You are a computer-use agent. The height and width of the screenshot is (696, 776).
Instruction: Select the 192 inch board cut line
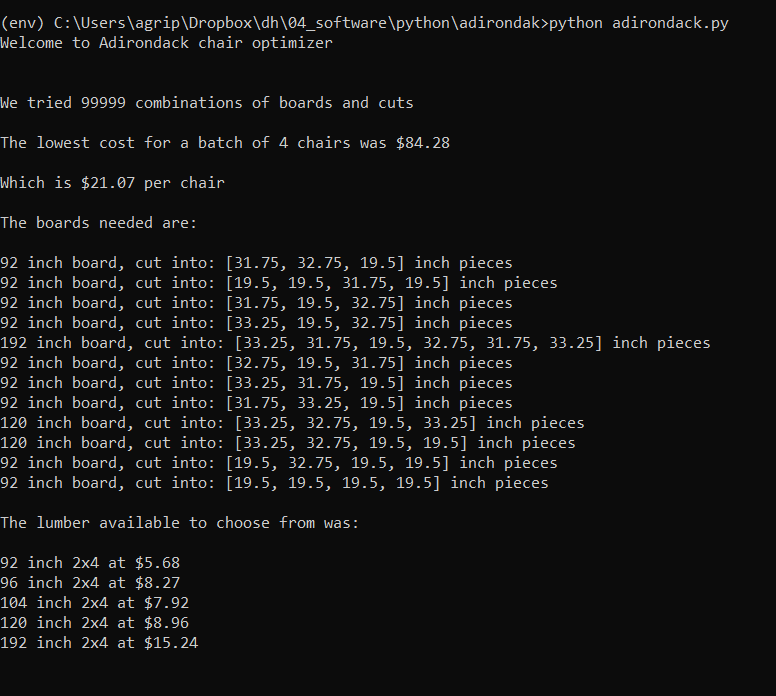pyautogui.click(x=355, y=343)
